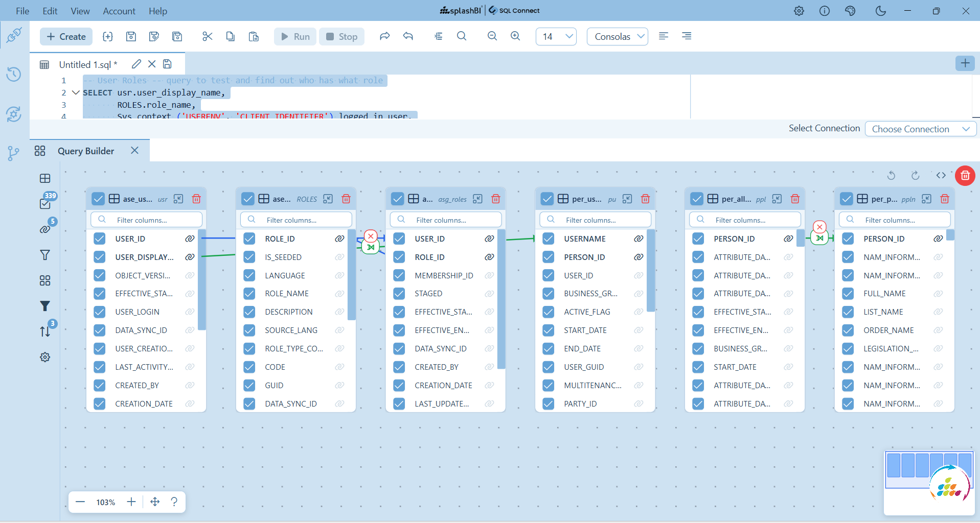Zoom out the editor font
The height and width of the screenshot is (523, 980).
click(492, 36)
